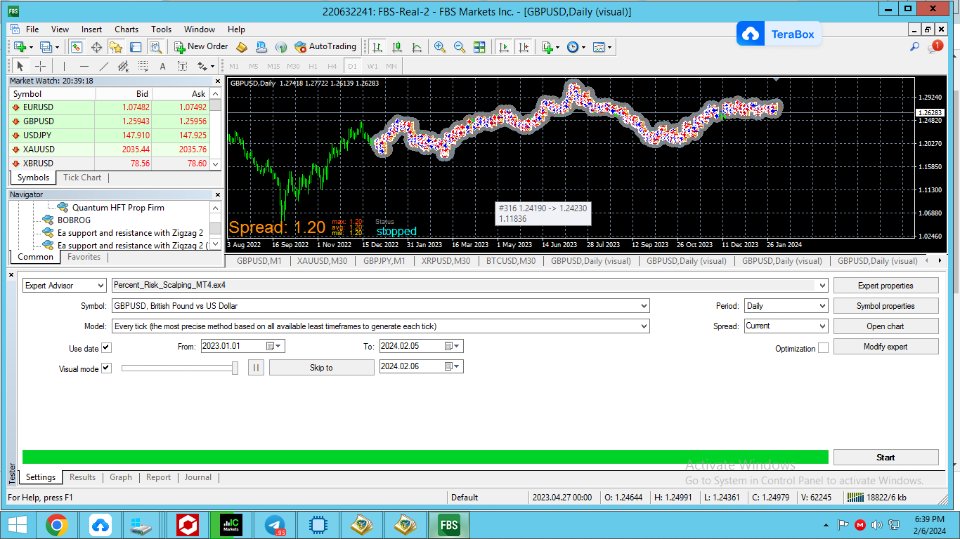This screenshot has width=960, height=539.
Task: Open the Model Every tick dropdown
Action: click(x=380, y=326)
